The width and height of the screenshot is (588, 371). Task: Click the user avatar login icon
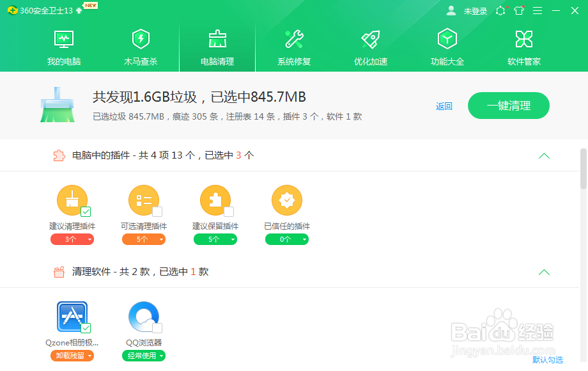451,10
